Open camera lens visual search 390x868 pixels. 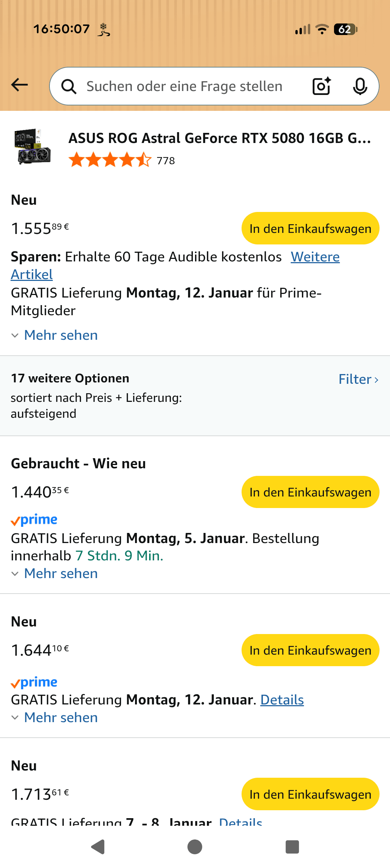tap(321, 86)
